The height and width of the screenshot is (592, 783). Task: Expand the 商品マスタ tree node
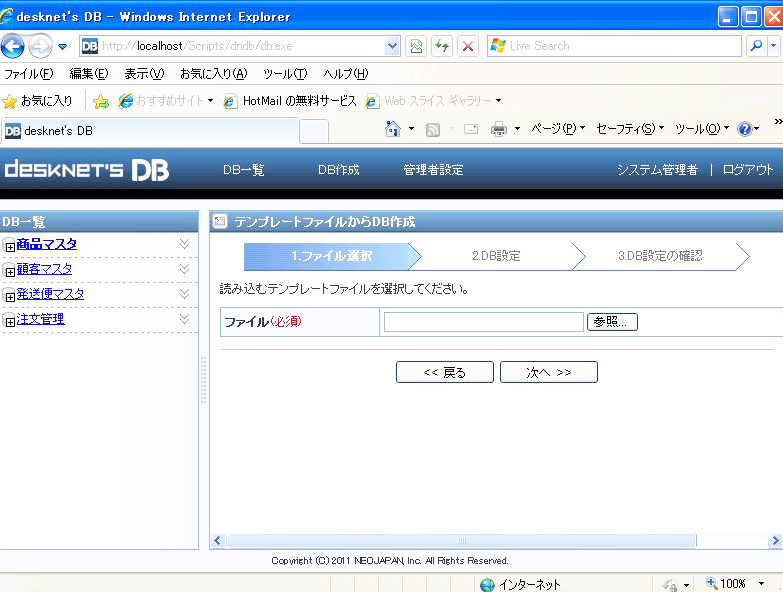[10, 246]
